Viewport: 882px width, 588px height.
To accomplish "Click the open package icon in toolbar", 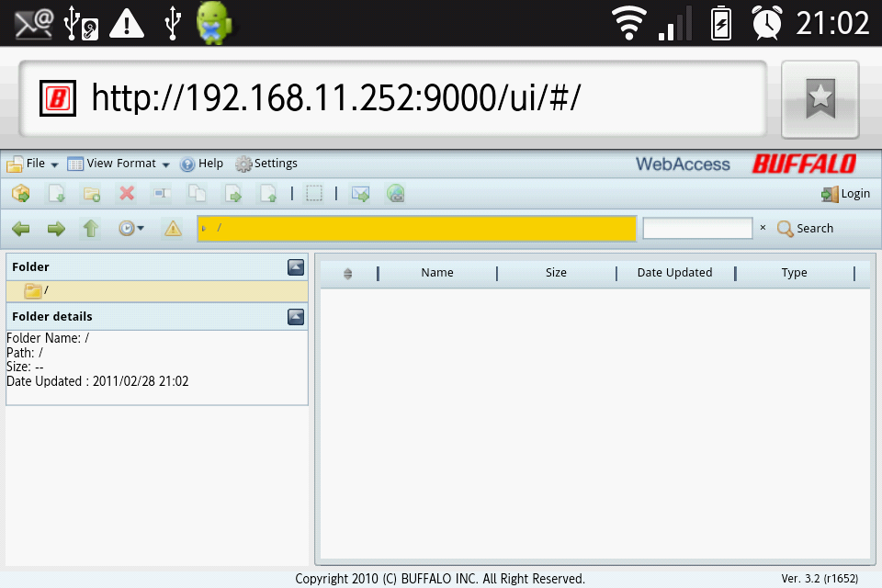I will click(21, 194).
